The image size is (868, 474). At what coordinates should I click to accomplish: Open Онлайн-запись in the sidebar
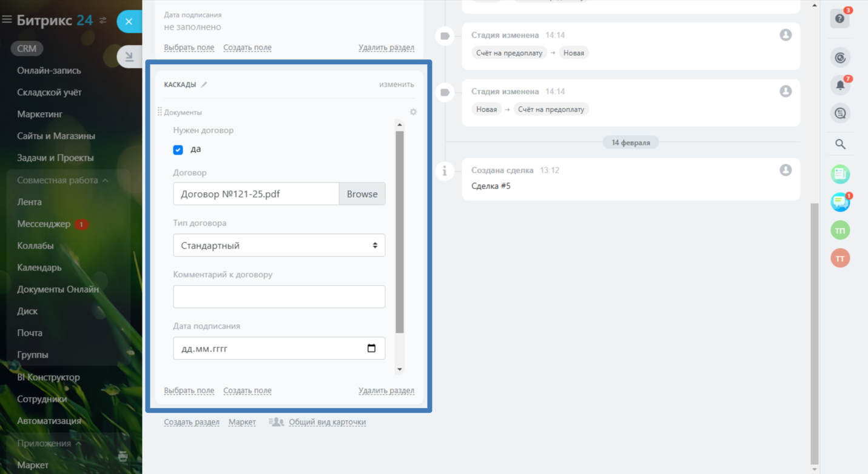point(49,70)
